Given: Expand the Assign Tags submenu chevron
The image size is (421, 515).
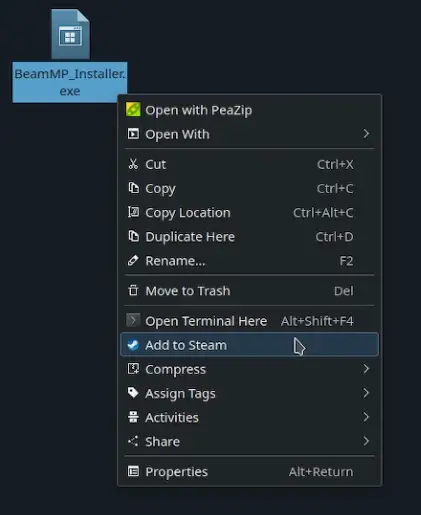Looking at the screenshot, I should [x=366, y=393].
